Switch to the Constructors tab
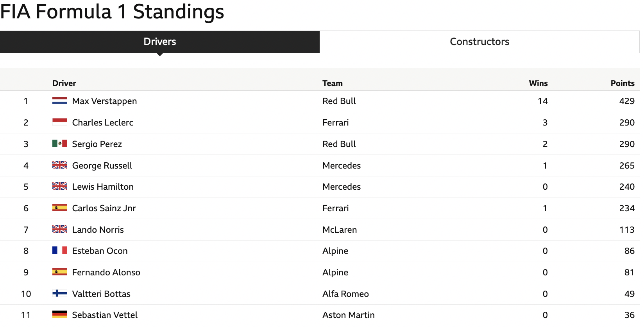 tap(479, 42)
